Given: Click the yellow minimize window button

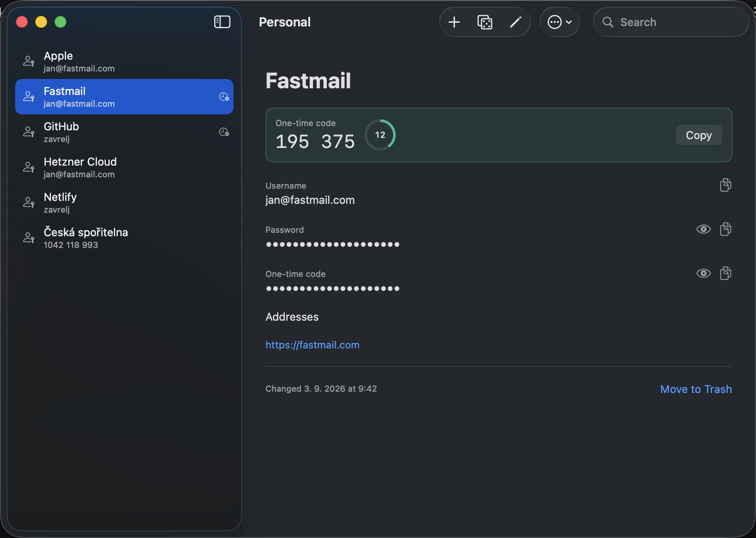Looking at the screenshot, I should coord(41,22).
